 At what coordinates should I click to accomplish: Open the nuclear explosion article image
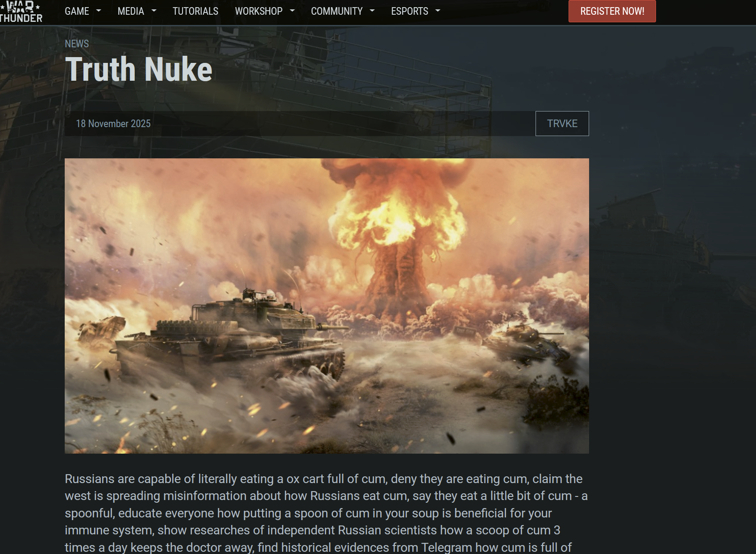point(327,306)
